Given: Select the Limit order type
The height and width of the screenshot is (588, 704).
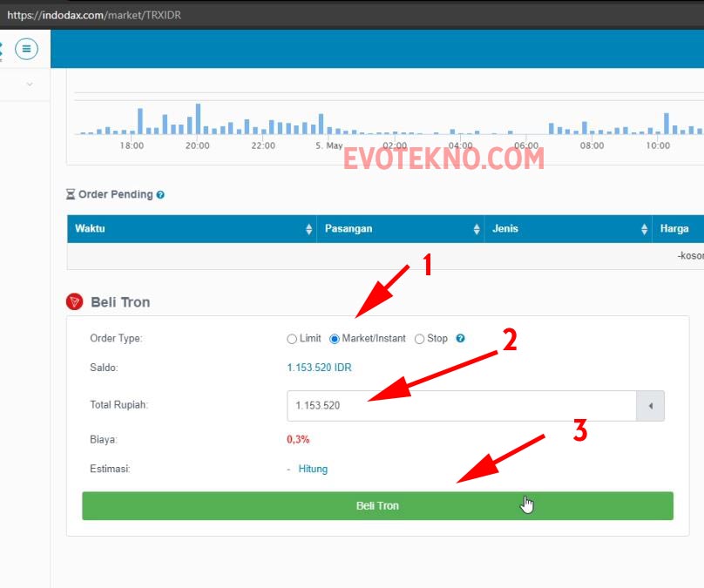Looking at the screenshot, I should (292, 339).
